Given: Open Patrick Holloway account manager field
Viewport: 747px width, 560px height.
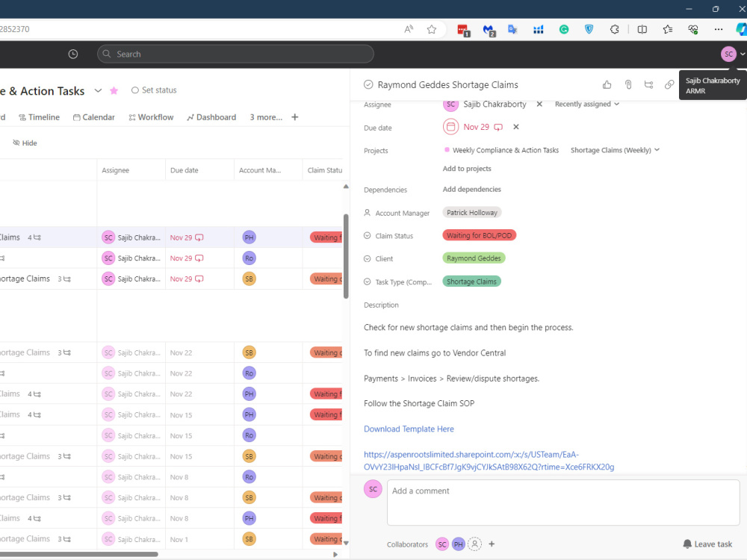Looking at the screenshot, I should coord(471,213).
